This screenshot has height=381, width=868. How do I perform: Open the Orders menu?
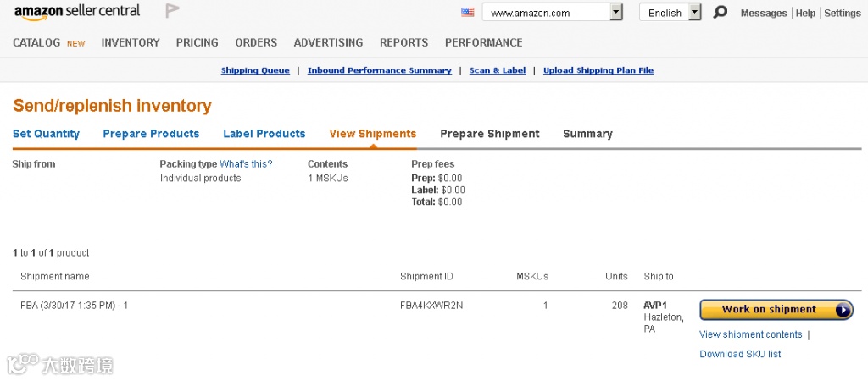pos(256,42)
